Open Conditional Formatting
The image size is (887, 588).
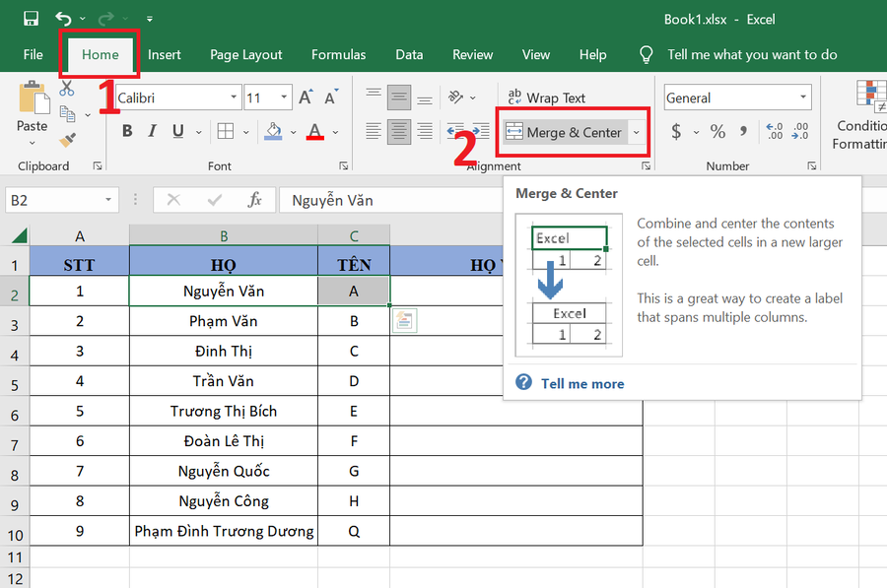pos(861,115)
